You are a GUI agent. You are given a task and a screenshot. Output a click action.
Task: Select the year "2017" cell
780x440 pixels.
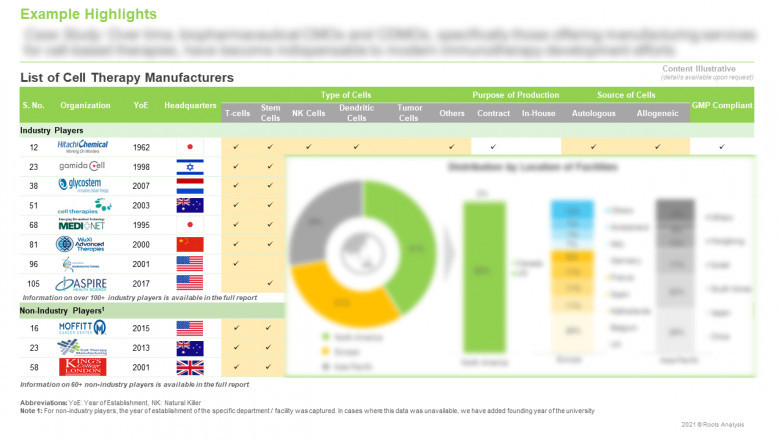tap(141, 283)
